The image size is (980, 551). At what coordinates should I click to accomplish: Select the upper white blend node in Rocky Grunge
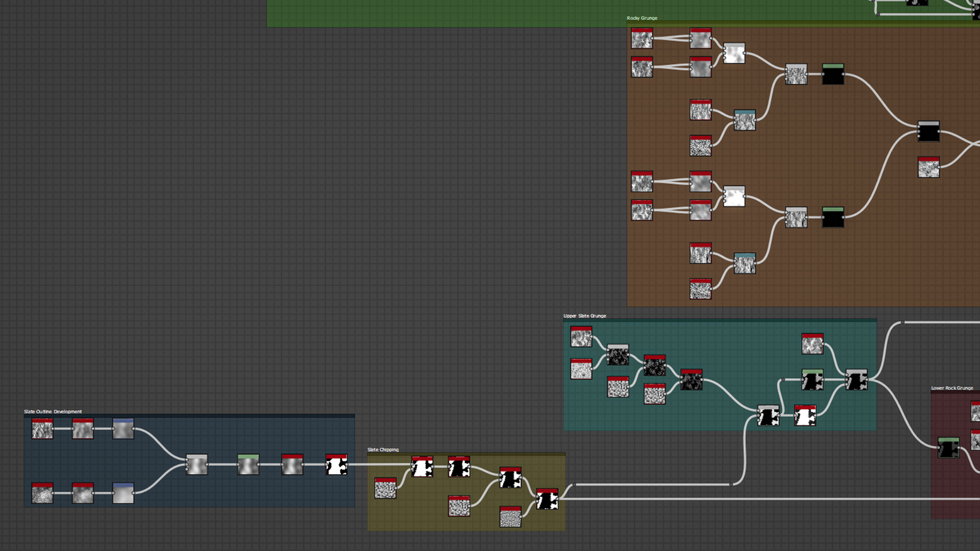[x=734, y=53]
